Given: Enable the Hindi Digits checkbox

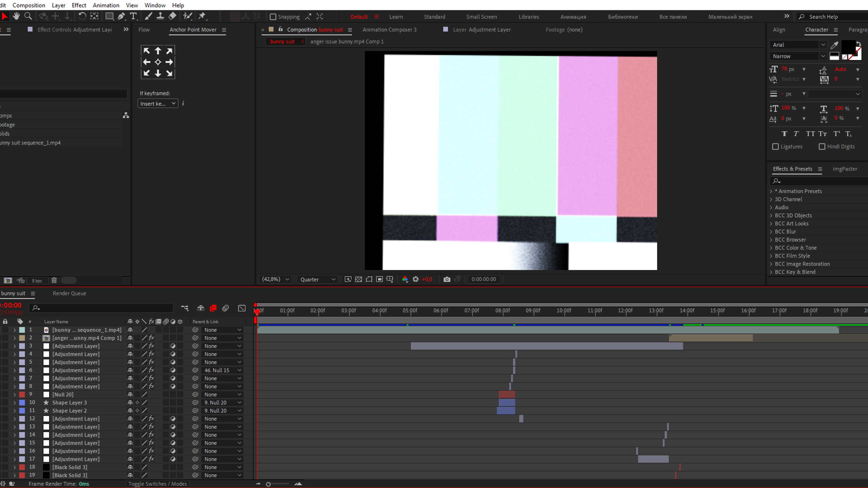Looking at the screenshot, I should (x=822, y=146).
